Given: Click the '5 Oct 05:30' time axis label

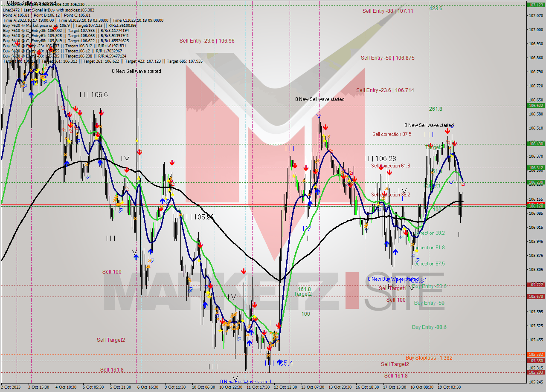Looking at the screenshot, I should click(93, 387).
